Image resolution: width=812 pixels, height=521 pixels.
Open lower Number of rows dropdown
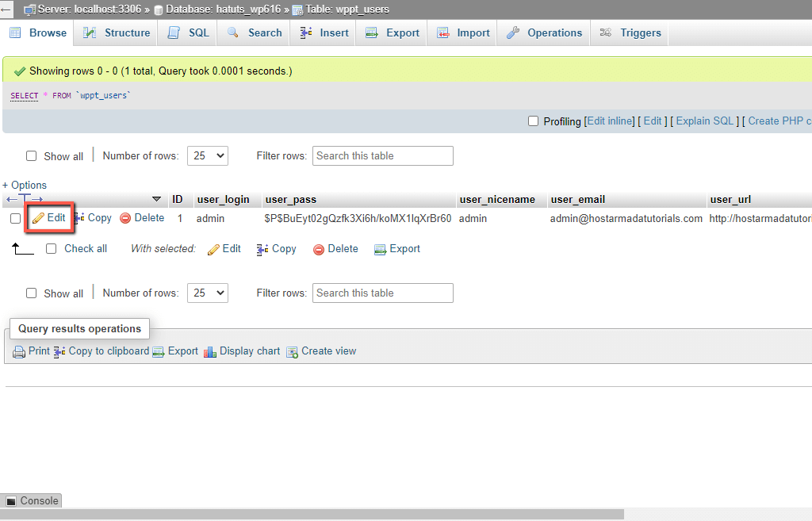(208, 293)
